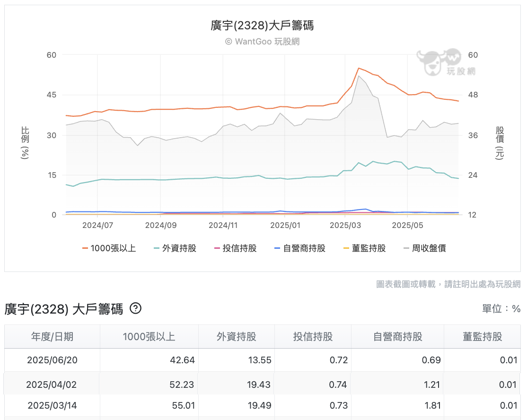Click the 2024/07 x-axis label
Viewport: 527px width, 420px height.
tap(97, 226)
